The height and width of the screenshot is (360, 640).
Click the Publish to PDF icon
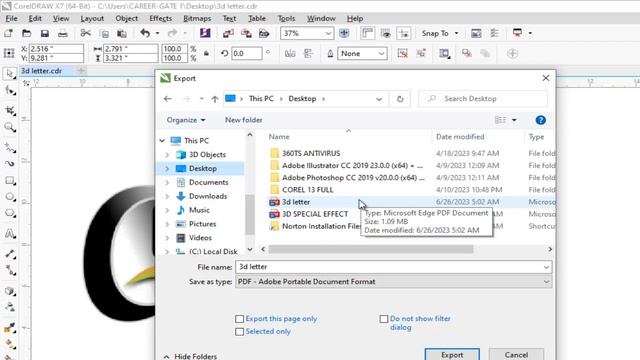(264, 33)
